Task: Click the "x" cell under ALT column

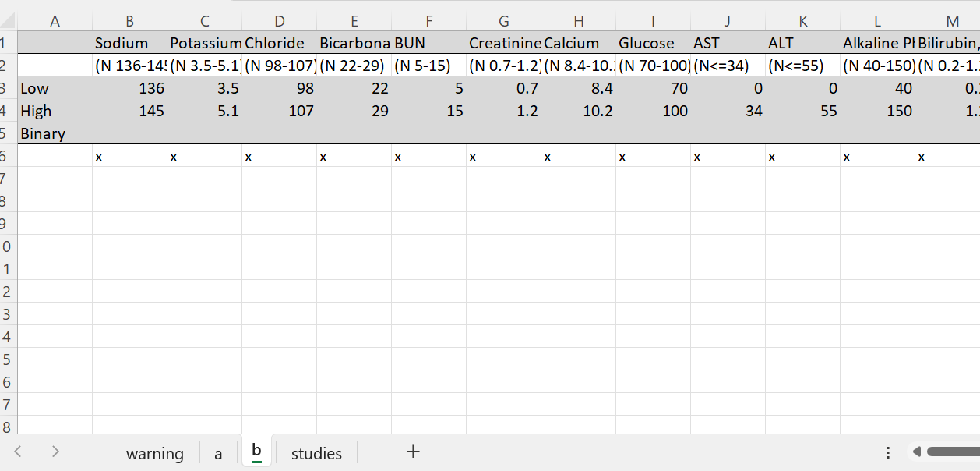Action: click(802, 157)
